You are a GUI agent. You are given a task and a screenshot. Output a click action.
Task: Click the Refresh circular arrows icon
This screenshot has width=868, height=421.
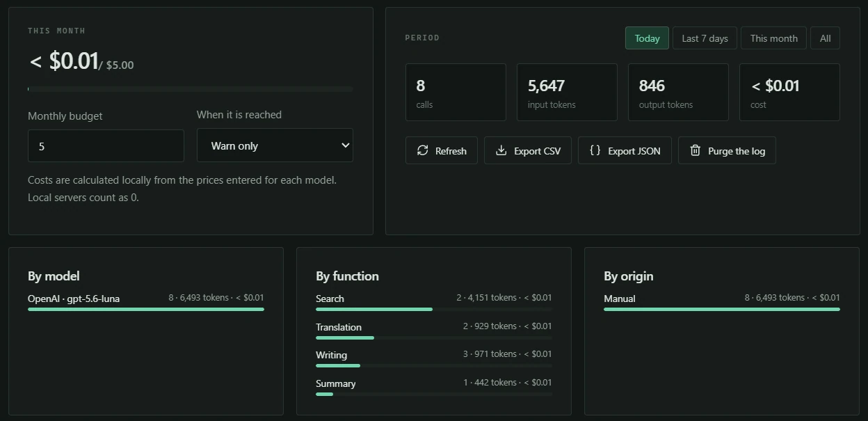point(423,150)
